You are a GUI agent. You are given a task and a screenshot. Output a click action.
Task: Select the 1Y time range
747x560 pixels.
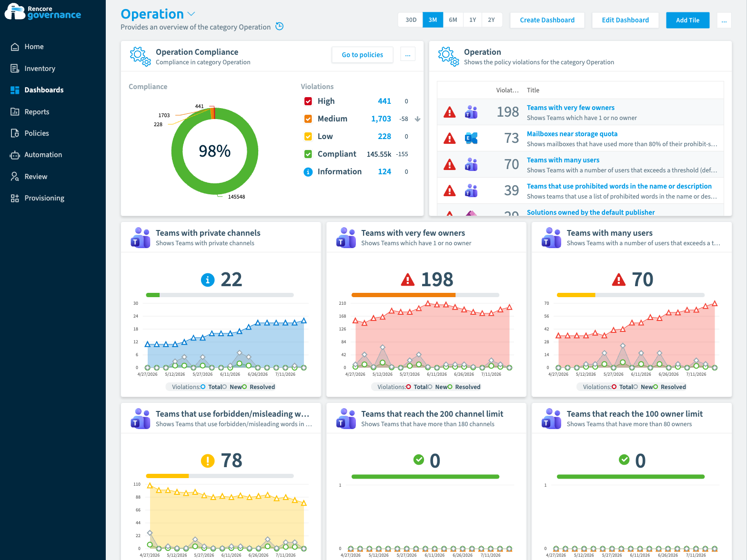pos(473,20)
